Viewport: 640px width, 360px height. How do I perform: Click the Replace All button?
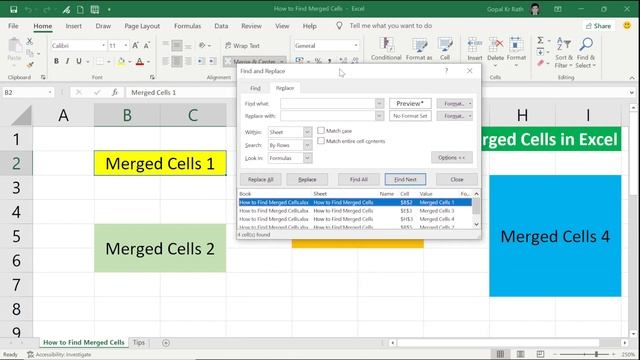(x=260, y=180)
